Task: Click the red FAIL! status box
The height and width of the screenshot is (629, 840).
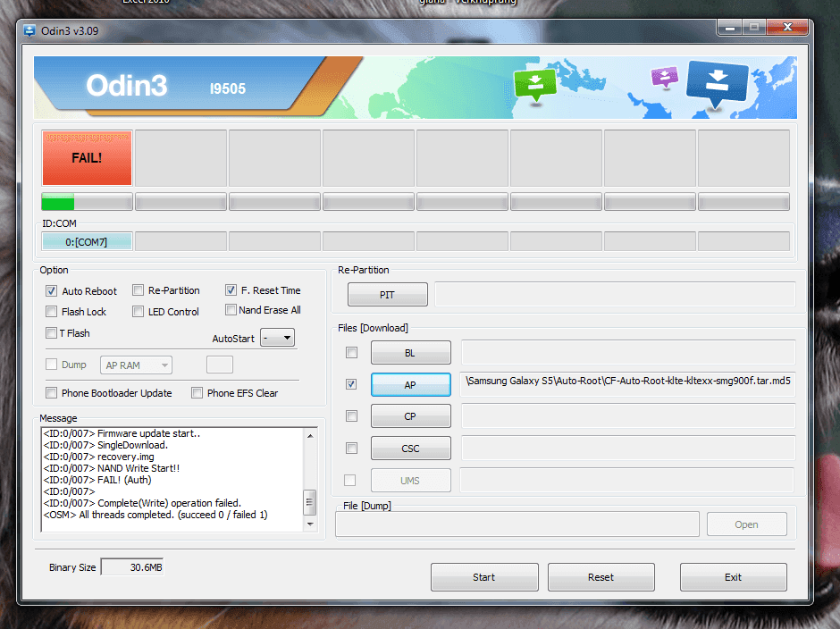Action: 87,158
